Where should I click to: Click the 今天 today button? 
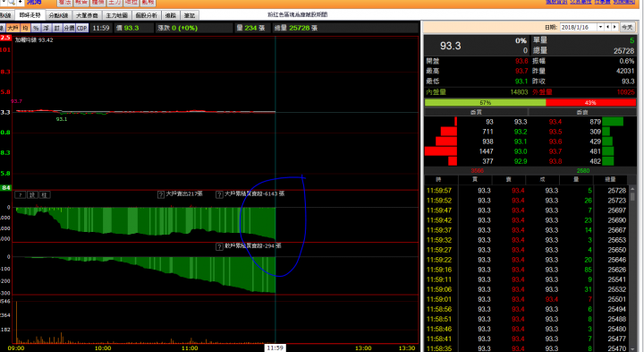627,27
